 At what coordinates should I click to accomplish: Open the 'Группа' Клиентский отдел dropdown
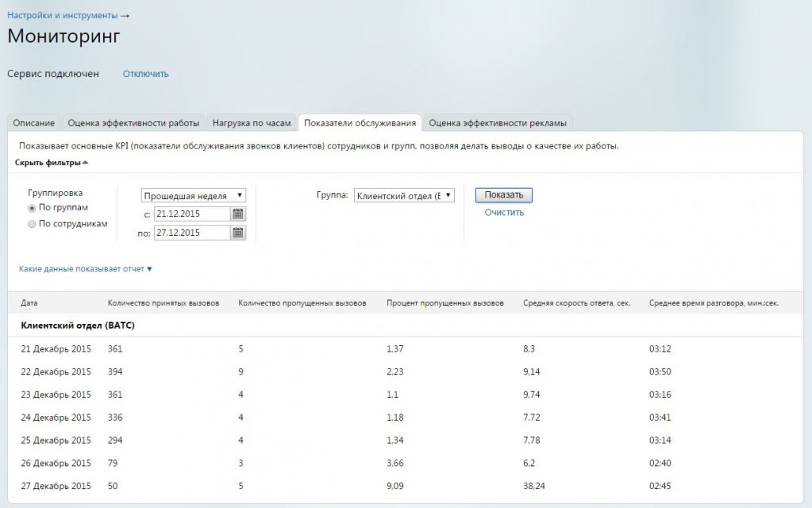pos(403,195)
